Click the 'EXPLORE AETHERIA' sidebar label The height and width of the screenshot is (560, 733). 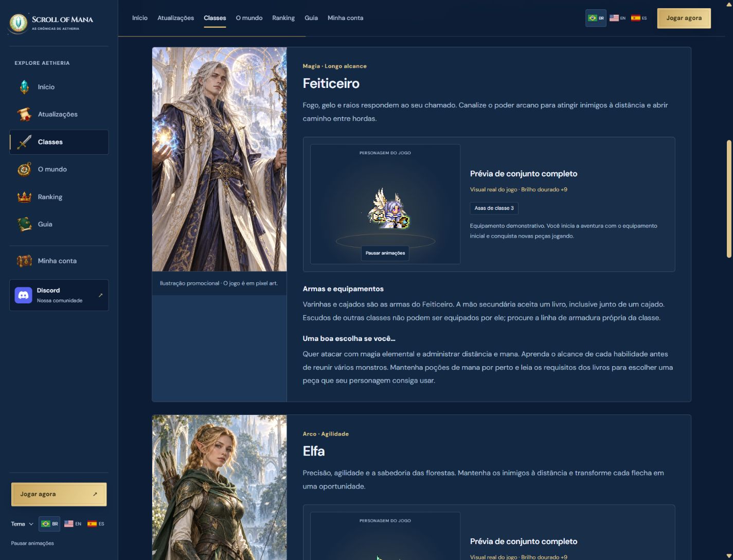(42, 63)
